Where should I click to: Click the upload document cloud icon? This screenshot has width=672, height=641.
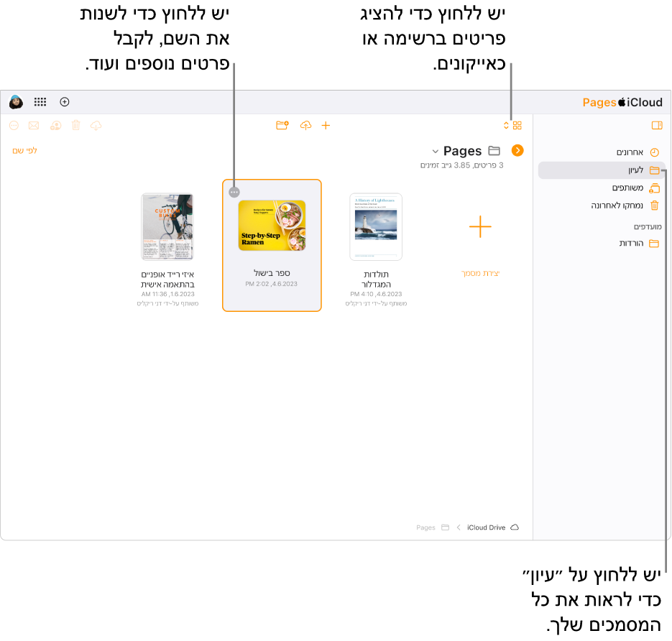305,125
